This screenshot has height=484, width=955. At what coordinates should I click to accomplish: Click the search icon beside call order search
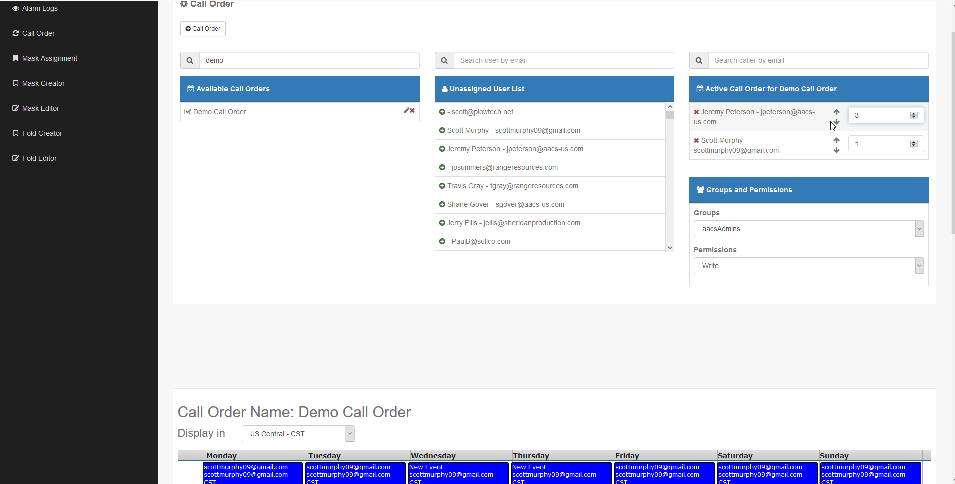pyautogui.click(x=188, y=60)
